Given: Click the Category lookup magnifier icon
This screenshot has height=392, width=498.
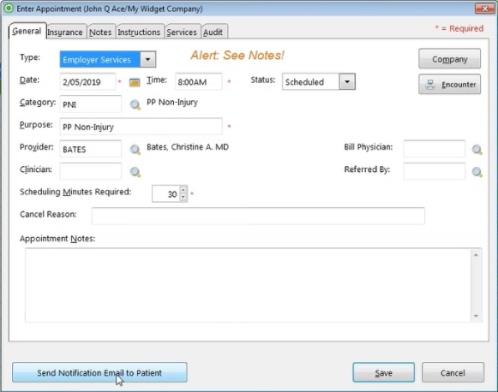Looking at the screenshot, I should 135,105.
